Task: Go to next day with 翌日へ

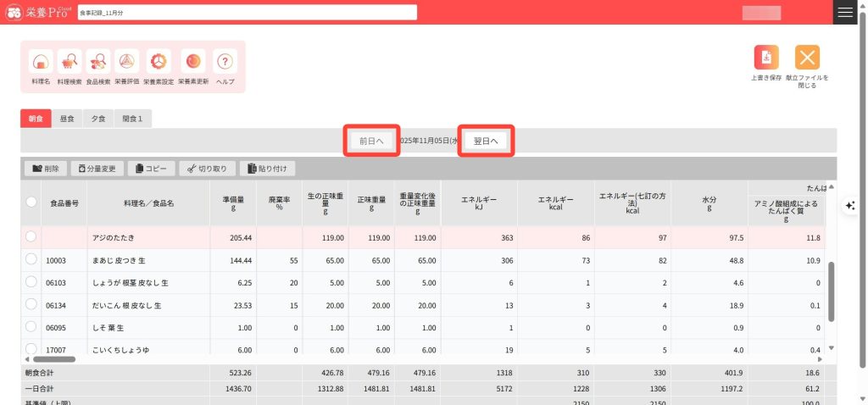Action: click(x=486, y=141)
